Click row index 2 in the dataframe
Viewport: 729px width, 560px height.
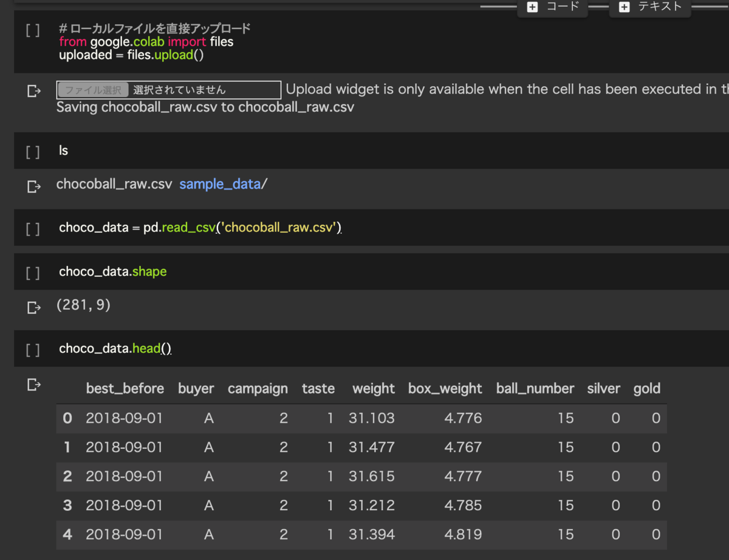click(67, 476)
